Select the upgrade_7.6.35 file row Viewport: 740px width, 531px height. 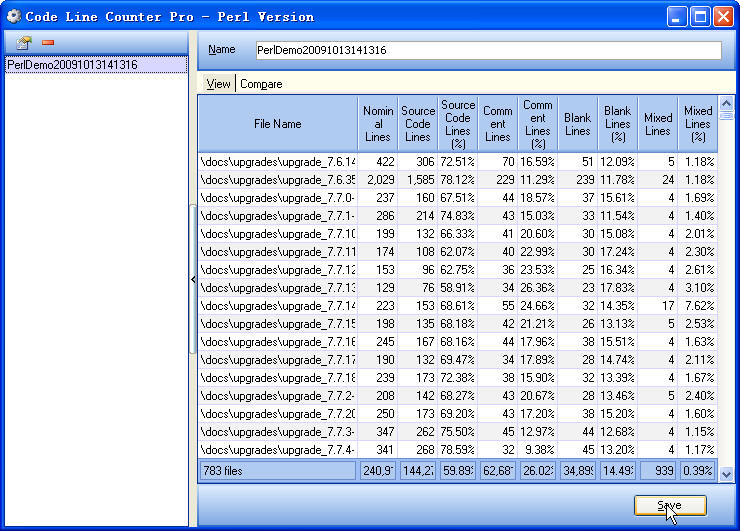pos(277,180)
